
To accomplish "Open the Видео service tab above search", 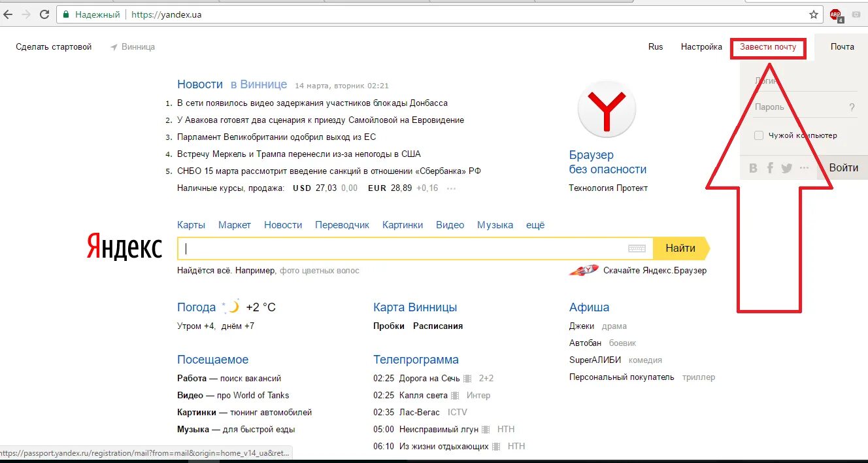I will point(450,225).
